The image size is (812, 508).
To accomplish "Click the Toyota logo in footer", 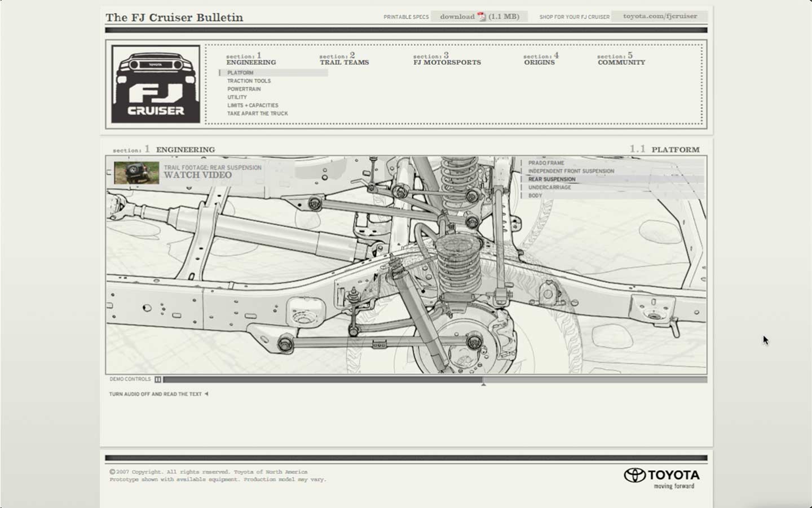I will (x=661, y=478).
